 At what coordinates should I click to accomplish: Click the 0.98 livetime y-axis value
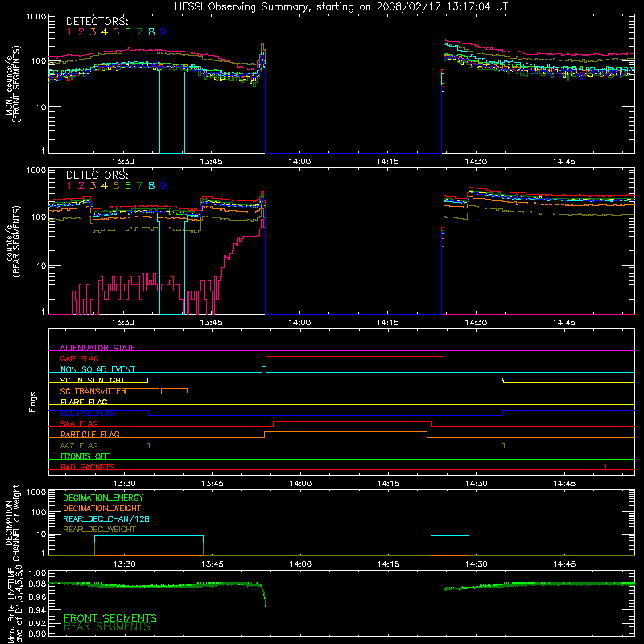(x=37, y=585)
